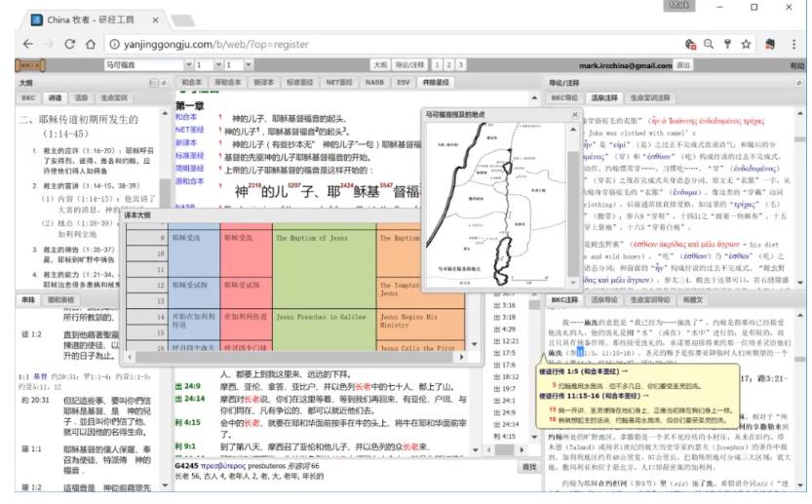This screenshot has height=504, width=812.
Task: Click the panel options icon in 导论/注释 header
Action: click(798, 84)
